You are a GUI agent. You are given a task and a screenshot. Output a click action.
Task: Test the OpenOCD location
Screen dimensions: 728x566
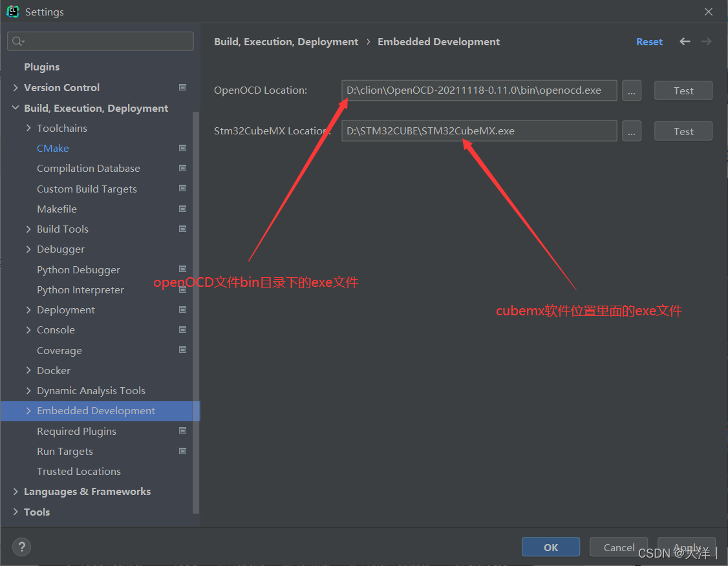pos(683,90)
